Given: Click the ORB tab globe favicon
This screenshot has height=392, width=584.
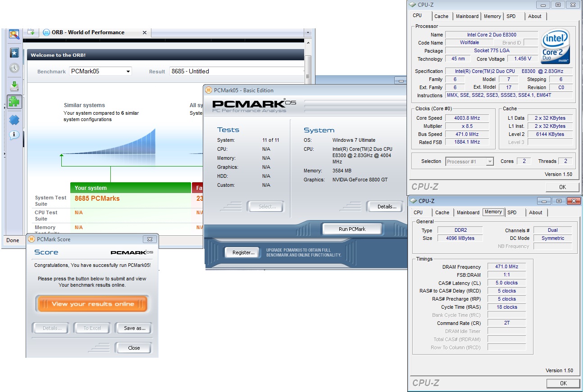Looking at the screenshot, I should (46, 32).
